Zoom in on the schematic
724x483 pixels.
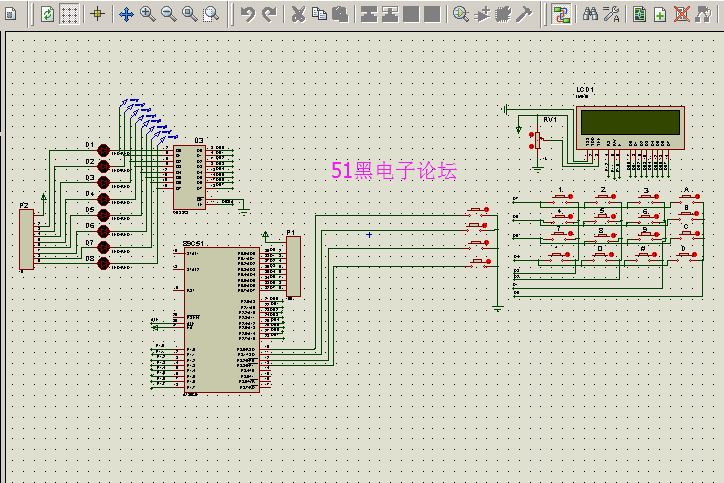[148, 14]
